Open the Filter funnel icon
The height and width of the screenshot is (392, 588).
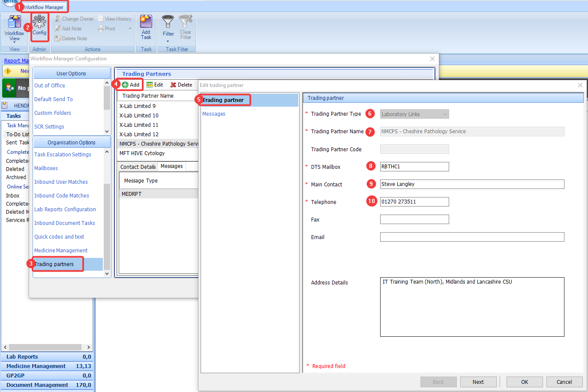[x=168, y=29]
